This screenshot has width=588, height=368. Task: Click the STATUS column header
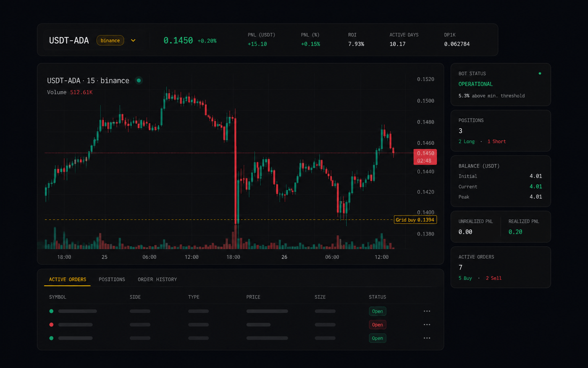377,297
